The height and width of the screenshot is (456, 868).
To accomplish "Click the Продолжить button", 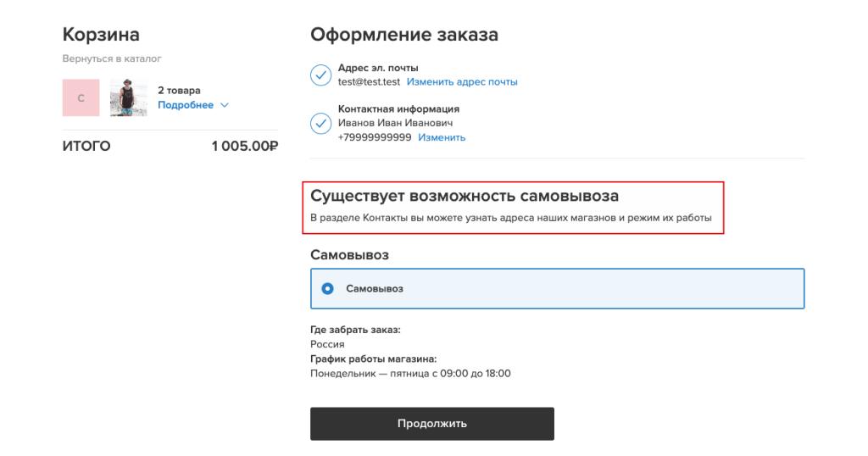I will [431, 424].
